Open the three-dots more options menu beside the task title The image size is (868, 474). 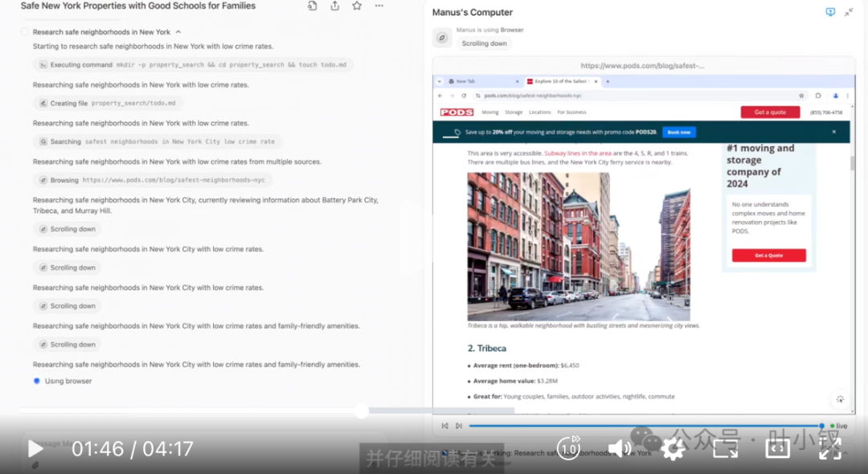click(379, 6)
